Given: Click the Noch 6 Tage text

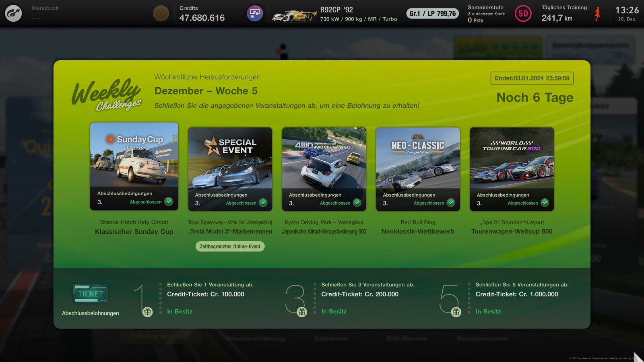Looking at the screenshot, I should pyautogui.click(x=535, y=97).
